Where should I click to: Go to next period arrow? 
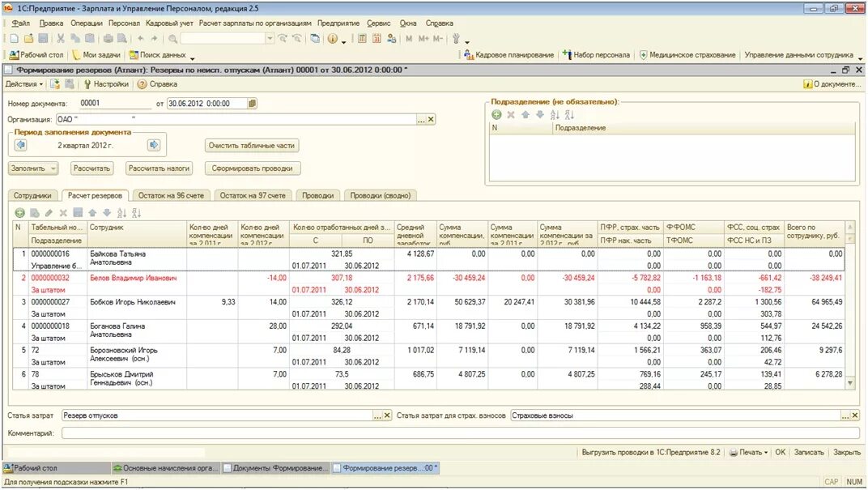click(153, 145)
